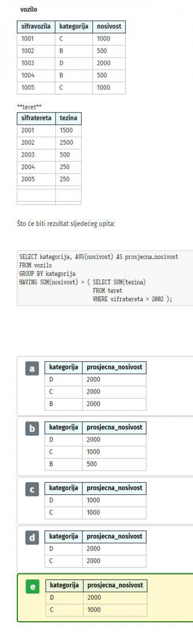This screenshot has height=644, width=193.
Task: Click the answer e result table
Action: point(96,598)
